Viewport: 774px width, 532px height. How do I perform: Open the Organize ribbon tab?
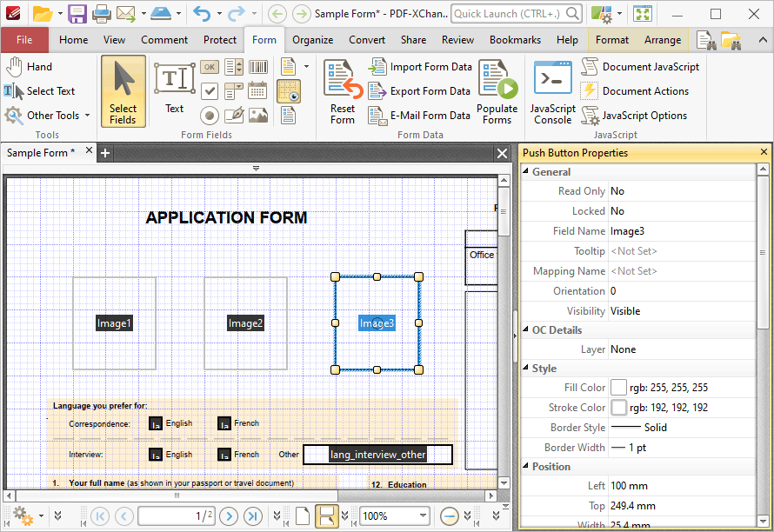[x=312, y=40]
